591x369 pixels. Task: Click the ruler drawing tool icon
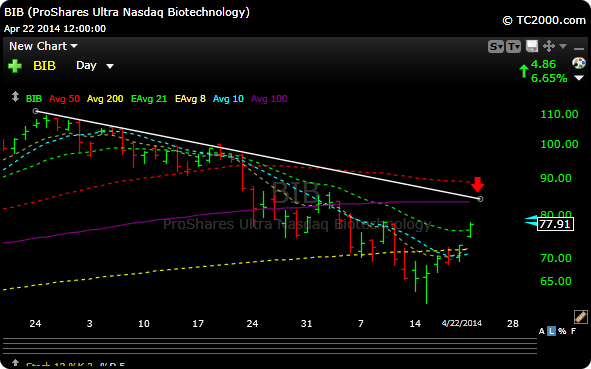click(580, 317)
